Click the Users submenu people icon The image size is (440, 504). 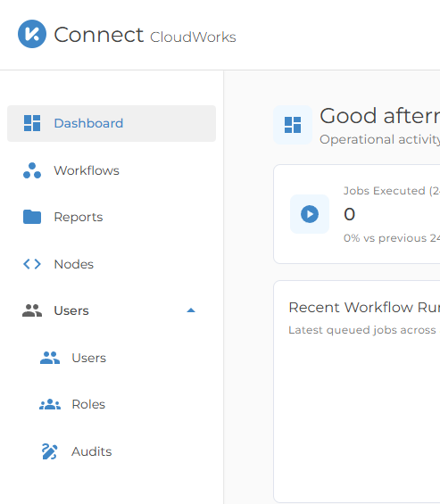50,358
